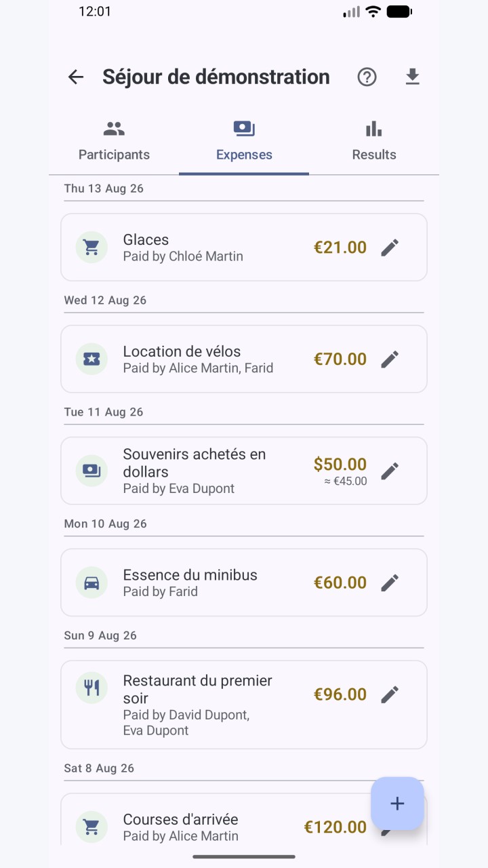Click the $50.00 amount on Souvenirs
Screen dimensions: 488x868
click(340, 465)
